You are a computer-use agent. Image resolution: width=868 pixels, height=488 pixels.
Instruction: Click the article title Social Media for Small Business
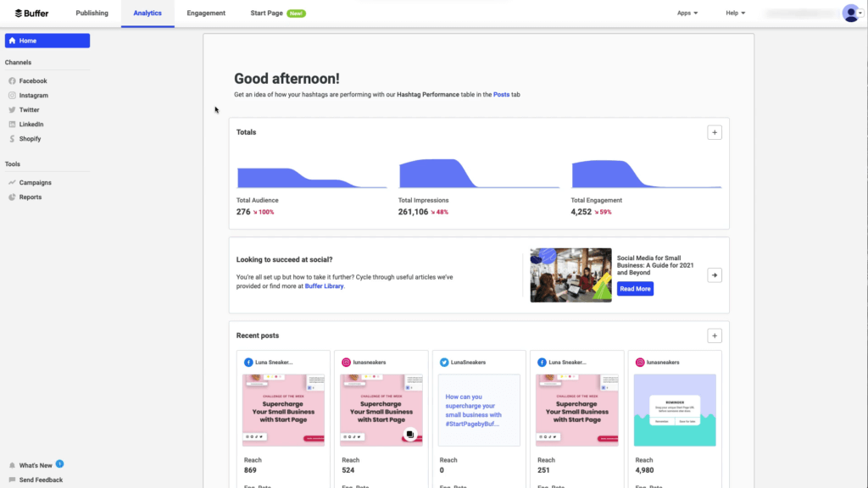655,265
